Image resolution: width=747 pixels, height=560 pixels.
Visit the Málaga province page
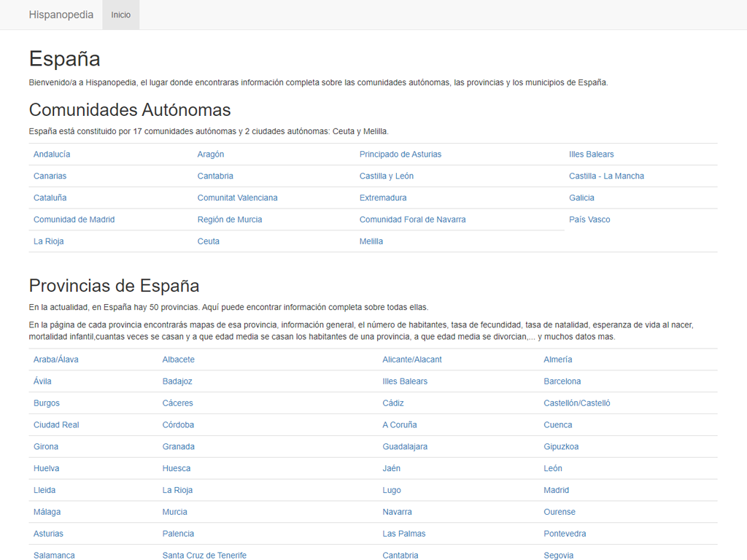[x=47, y=513]
